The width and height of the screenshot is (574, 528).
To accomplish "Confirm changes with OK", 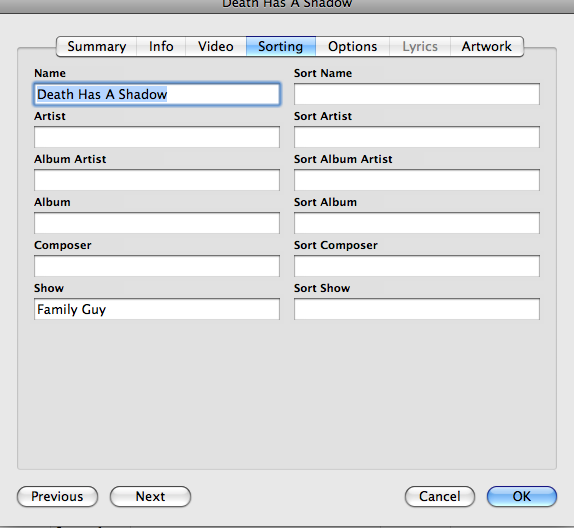I will pyautogui.click(x=522, y=497).
